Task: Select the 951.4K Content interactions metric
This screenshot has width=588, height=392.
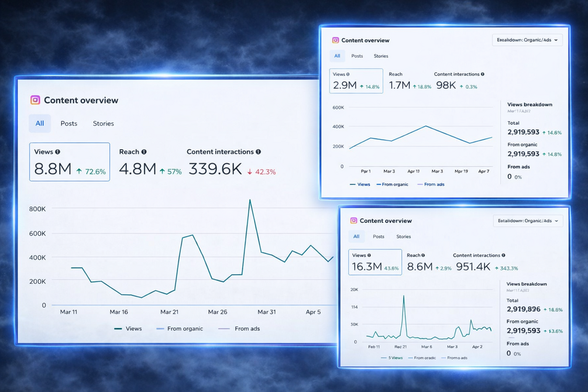Action: (487, 262)
